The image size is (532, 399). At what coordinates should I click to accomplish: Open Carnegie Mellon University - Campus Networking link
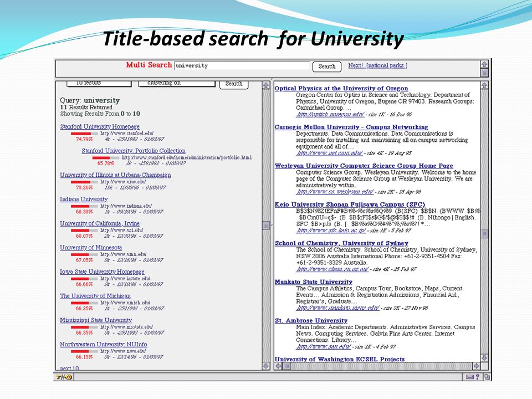351,127
